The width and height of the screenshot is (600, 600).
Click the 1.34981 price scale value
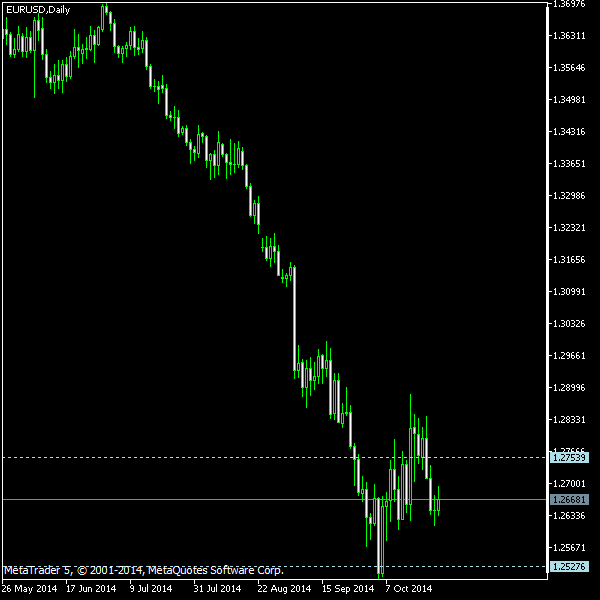(x=569, y=100)
